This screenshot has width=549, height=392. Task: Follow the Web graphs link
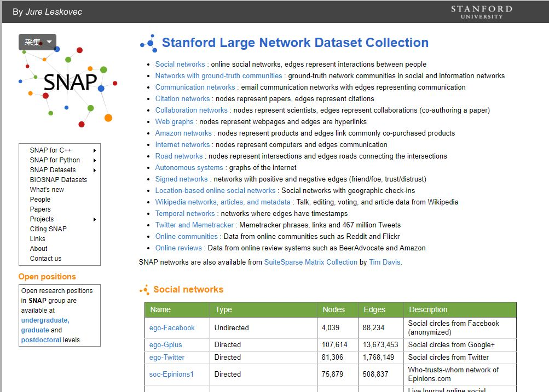[174, 122]
